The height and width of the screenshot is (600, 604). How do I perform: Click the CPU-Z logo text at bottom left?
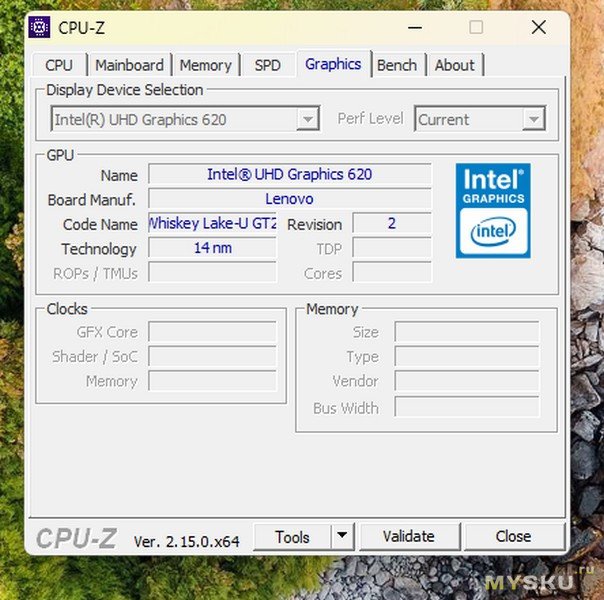[x=76, y=538]
